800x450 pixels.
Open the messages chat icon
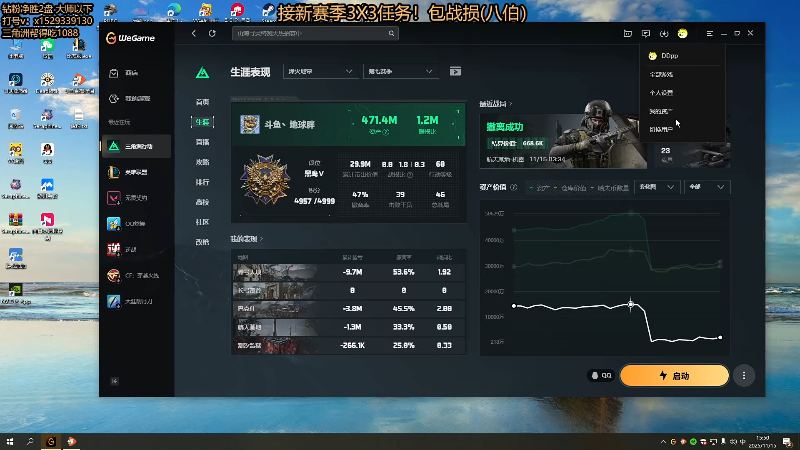click(x=646, y=34)
